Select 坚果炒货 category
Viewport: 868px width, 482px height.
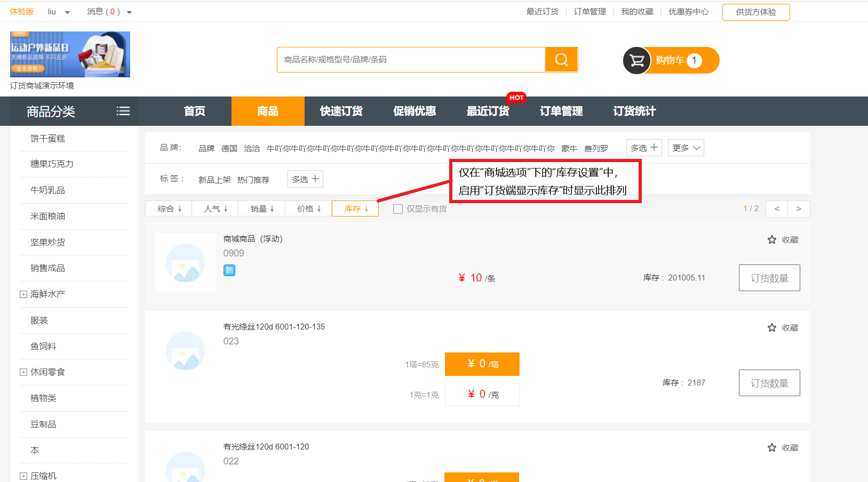[x=47, y=243]
